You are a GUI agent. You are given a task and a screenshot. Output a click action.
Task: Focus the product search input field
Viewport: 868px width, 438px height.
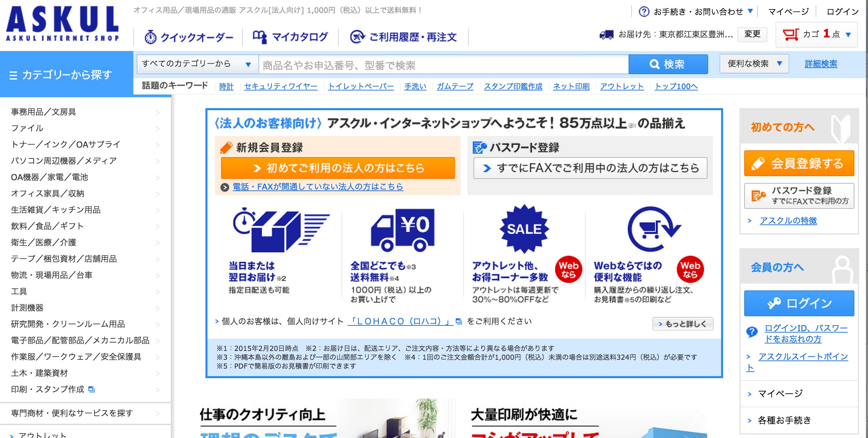pyautogui.click(x=444, y=65)
